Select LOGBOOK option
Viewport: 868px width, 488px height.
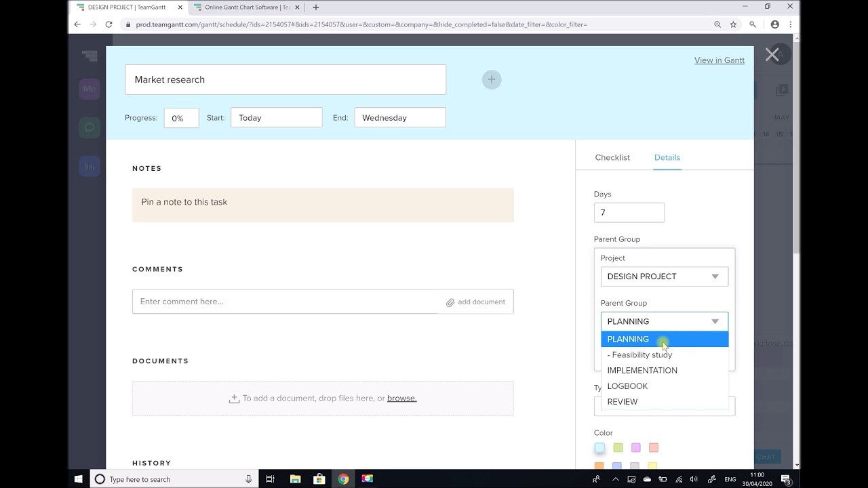(x=665, y=386)
